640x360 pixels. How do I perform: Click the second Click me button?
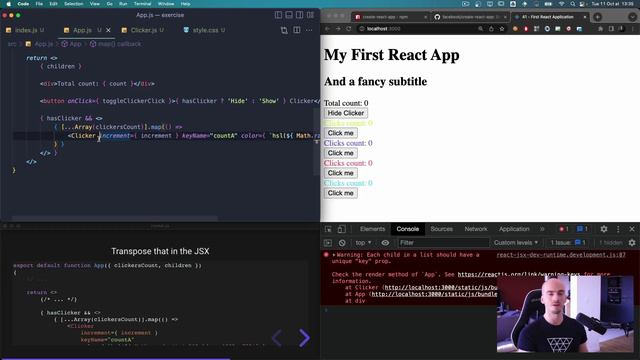tap(340, 153)
